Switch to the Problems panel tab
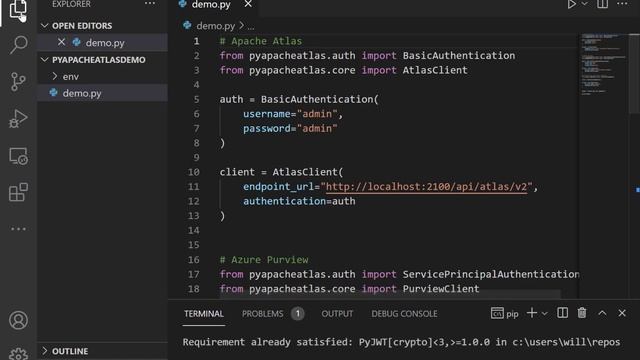 [262, 313]
